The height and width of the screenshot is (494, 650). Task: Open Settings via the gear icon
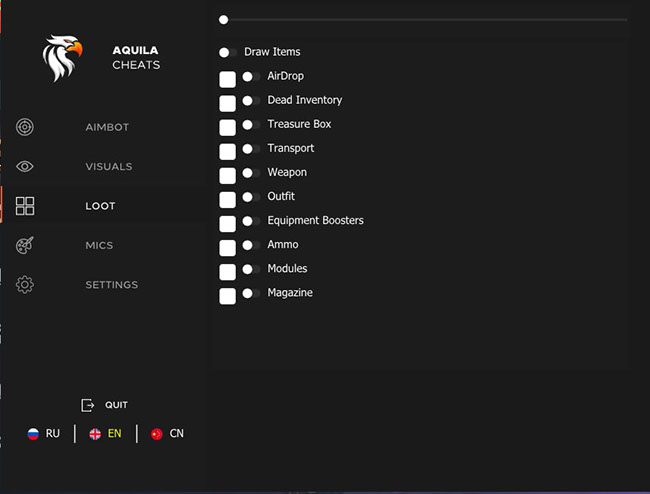[25, 285]
